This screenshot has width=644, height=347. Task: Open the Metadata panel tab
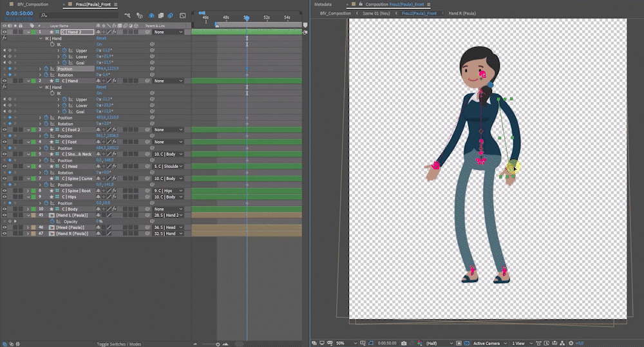(323, 4)
